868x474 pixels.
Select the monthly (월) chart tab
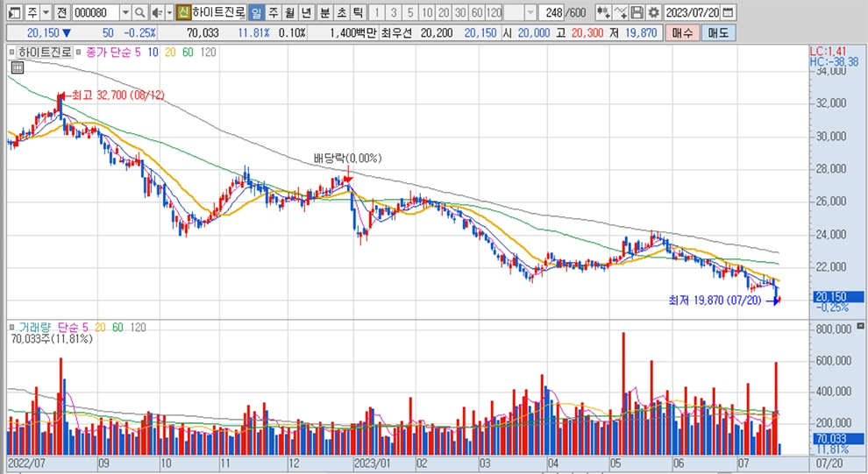point(288,12)
